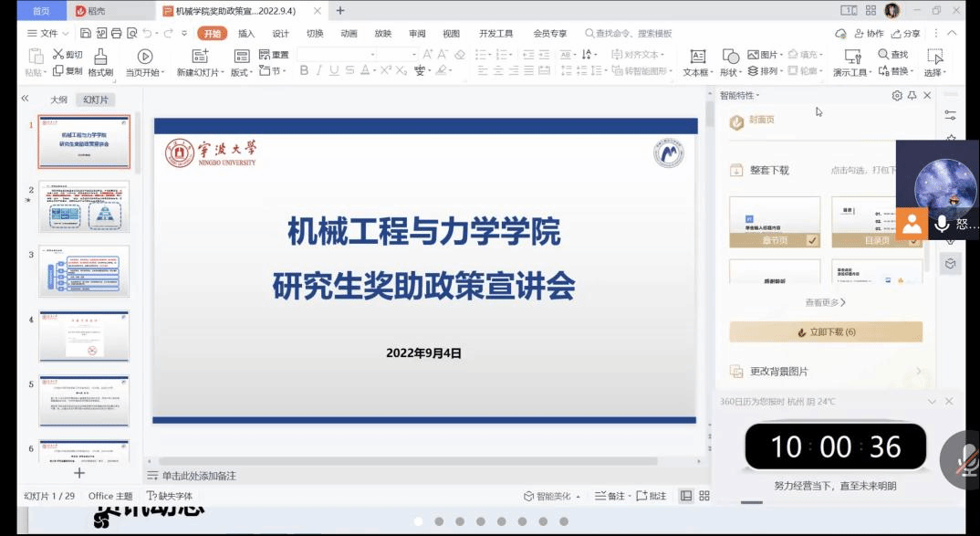Open the Shapes (形状) tool

click(x=730, y=62)
